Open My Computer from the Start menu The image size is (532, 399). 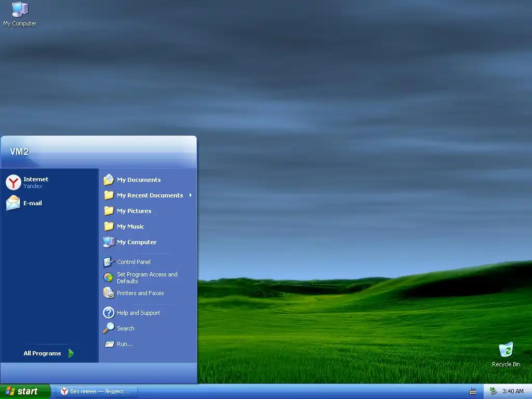148,242
